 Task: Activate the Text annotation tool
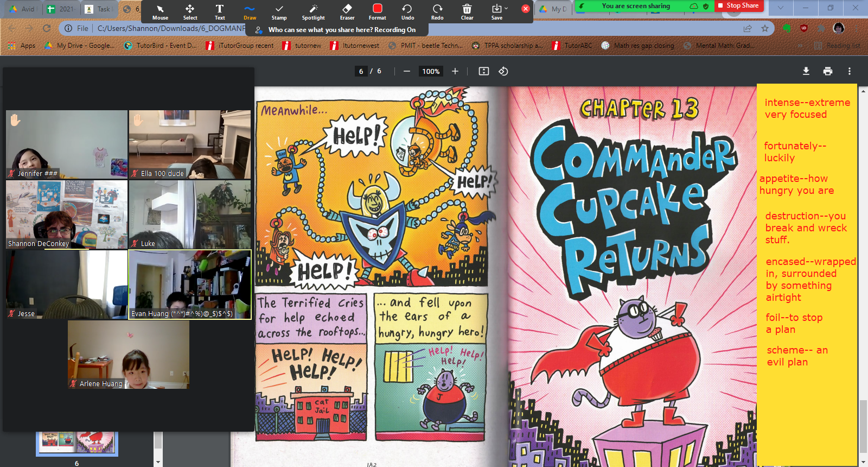pos(220,12)
